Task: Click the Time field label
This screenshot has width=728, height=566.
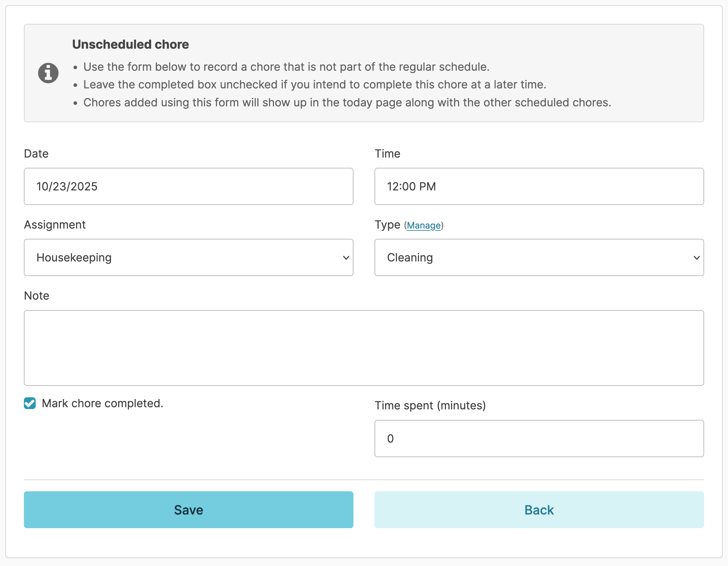Action: click(x=387, y=154)
